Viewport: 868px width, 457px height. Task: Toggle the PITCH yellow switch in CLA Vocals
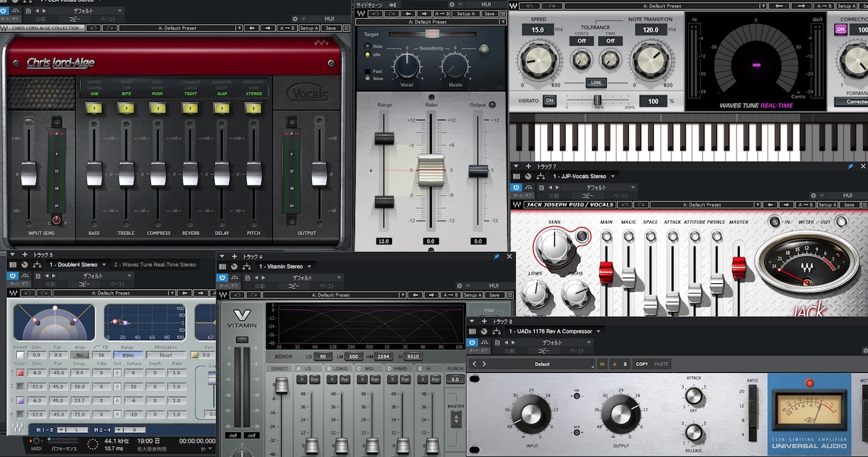pyautogui.click(x=253, y=108)
